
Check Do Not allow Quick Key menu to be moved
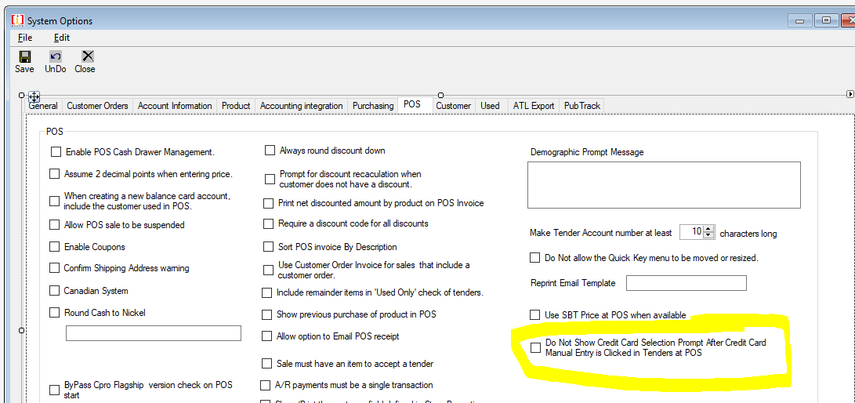535,257
